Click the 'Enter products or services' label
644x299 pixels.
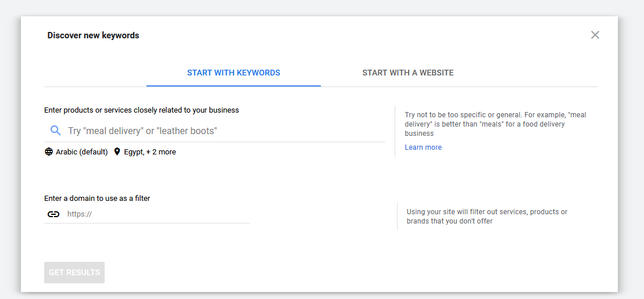click(141, 110)
